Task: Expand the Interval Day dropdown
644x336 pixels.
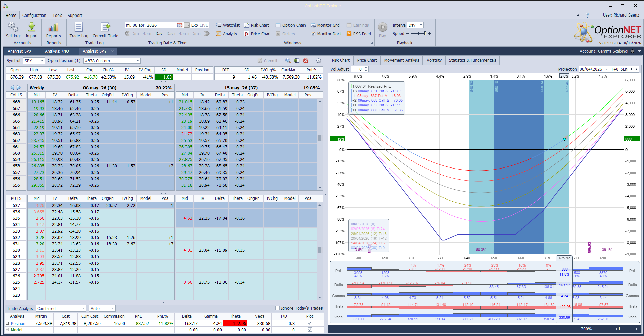Action: point(421,25)
